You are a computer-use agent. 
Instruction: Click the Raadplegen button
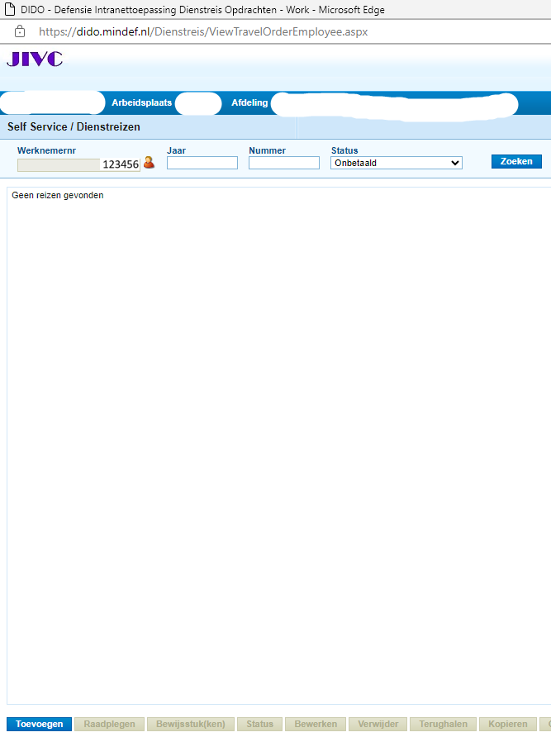click(x=109, y=724)
